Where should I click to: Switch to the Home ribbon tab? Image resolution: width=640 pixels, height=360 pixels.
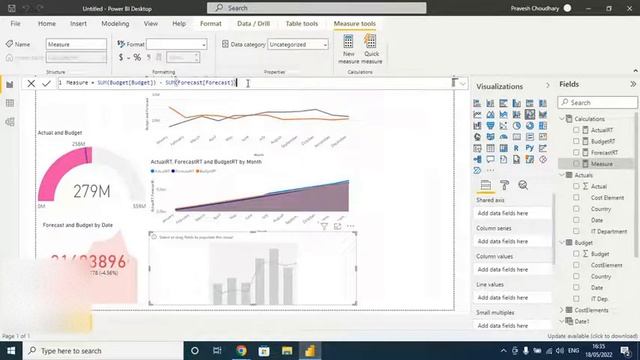coord(47,24)
